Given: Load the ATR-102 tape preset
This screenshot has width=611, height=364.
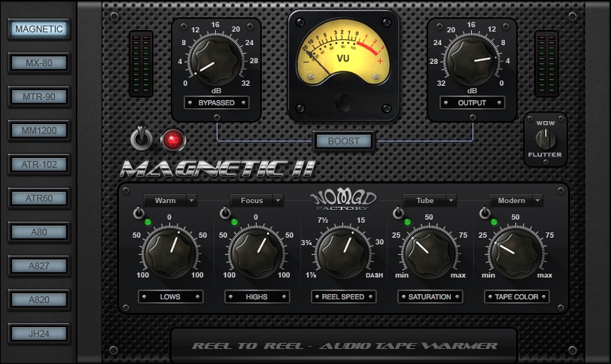Looking at the screenshot, I should (x=39, y=165).
